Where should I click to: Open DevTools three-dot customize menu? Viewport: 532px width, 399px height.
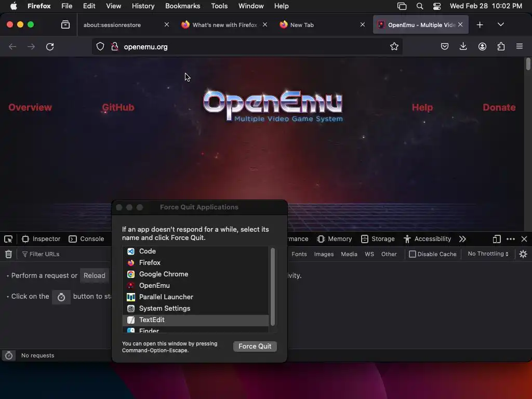pos(511,239)
